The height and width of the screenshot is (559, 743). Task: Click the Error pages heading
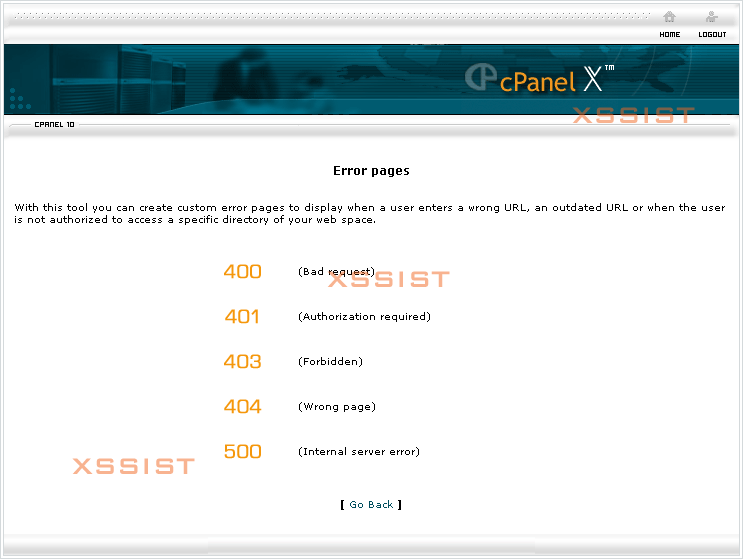click(371, 171)
